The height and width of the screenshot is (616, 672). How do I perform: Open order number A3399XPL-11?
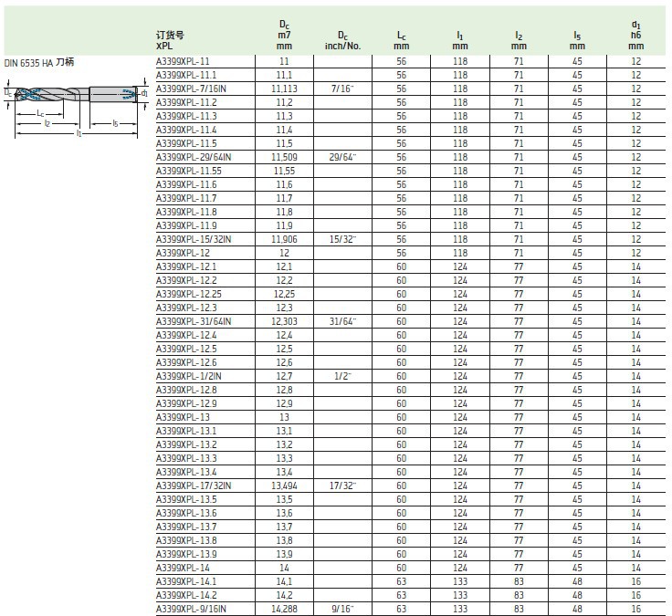coord(184,61)
